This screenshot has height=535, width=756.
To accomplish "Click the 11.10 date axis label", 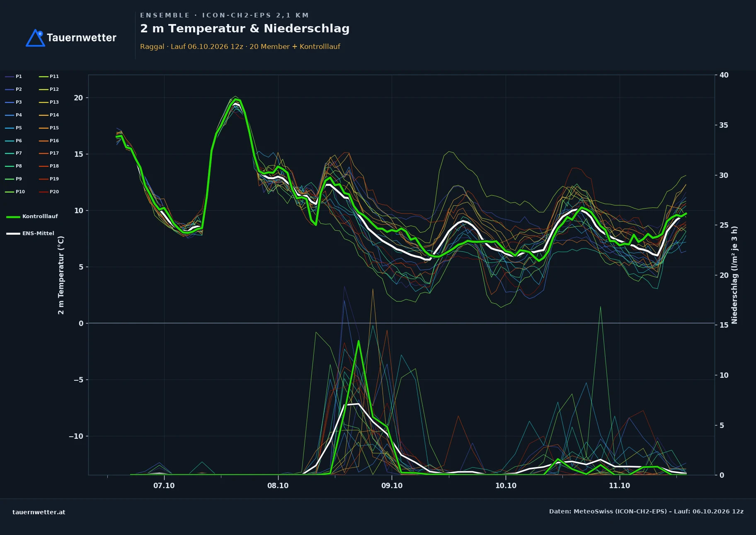I will [x=619, y=486].
